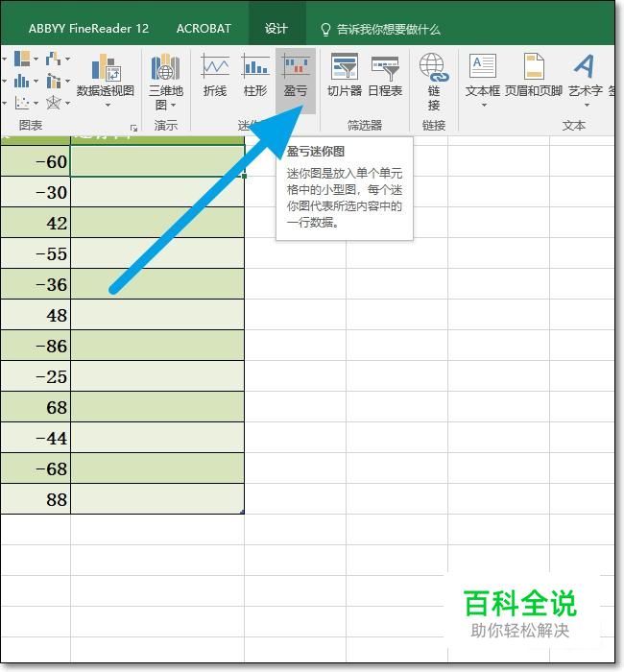Insert a 折线 line sparkline
The image size is (624, 672).
tap(215, 74)
